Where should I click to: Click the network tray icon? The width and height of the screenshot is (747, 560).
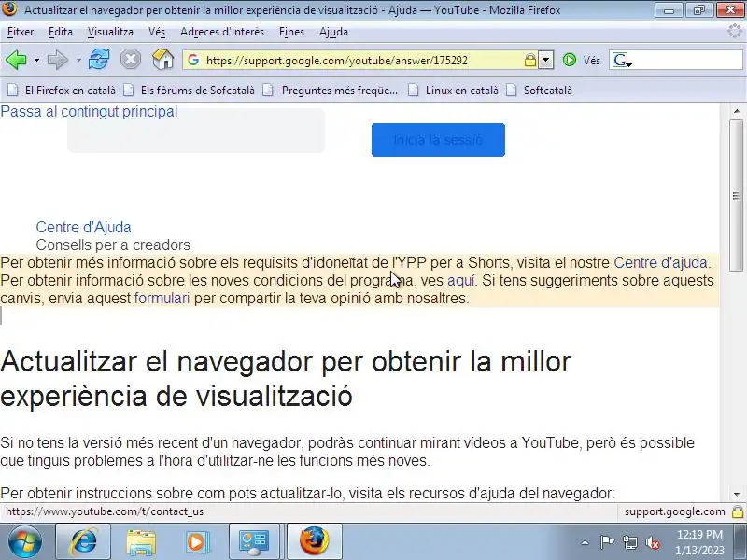630,542
